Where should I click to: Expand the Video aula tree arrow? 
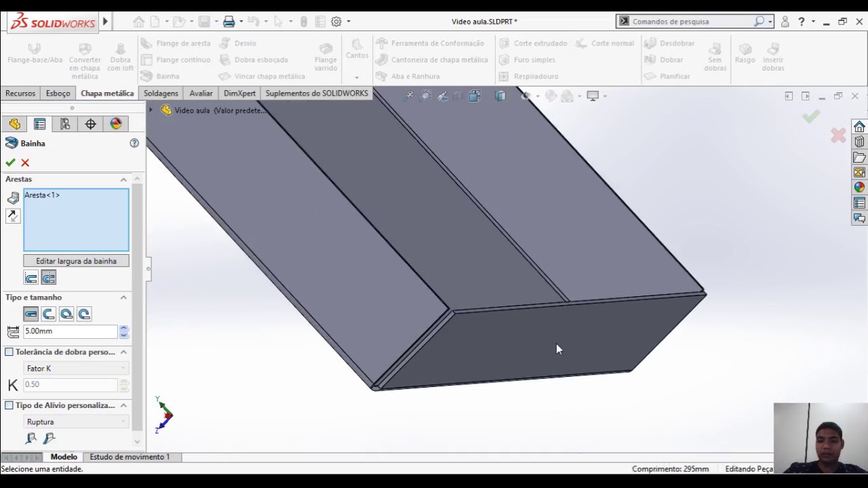tap(151, 110)
